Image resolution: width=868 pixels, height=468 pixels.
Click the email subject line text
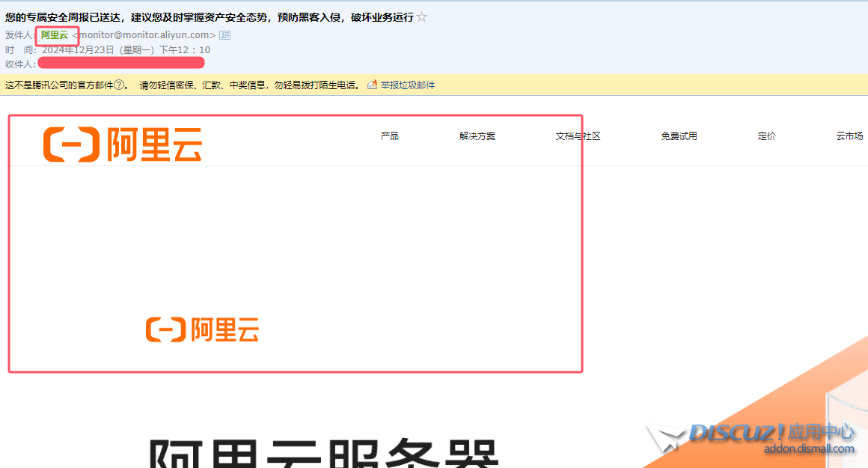(210, 17)
